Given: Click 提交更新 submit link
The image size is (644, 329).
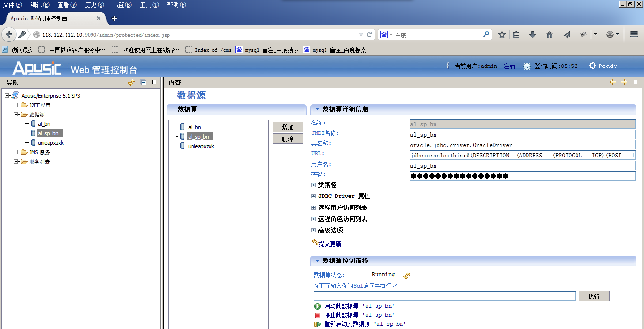Looking at the screenshot, I should click(330, 244).
